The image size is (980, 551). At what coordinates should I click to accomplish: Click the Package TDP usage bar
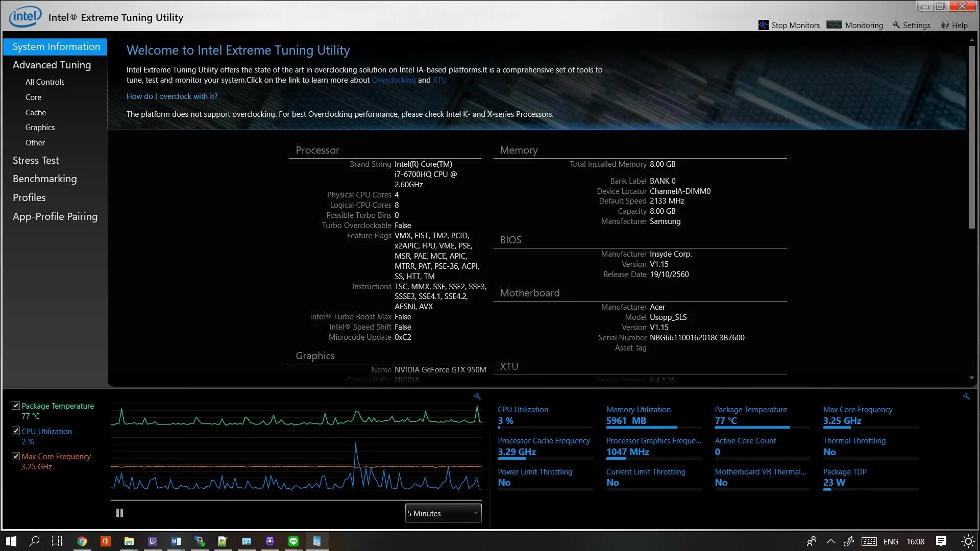point(870,490)
